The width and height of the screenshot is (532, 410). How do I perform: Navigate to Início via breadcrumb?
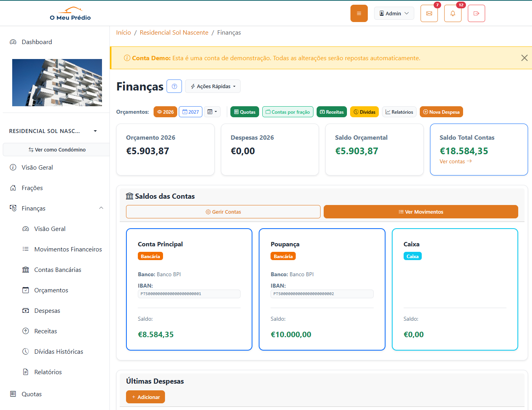(123, 32)
